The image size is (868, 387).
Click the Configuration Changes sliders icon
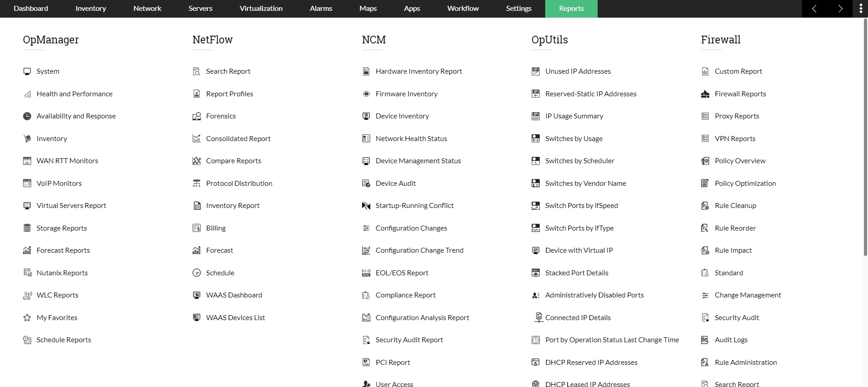click(366, 228)
